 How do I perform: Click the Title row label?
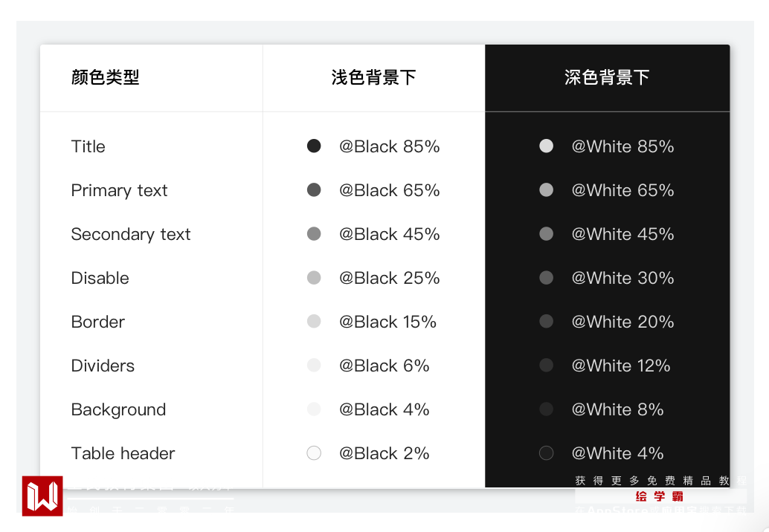click(x=89, y=146)
